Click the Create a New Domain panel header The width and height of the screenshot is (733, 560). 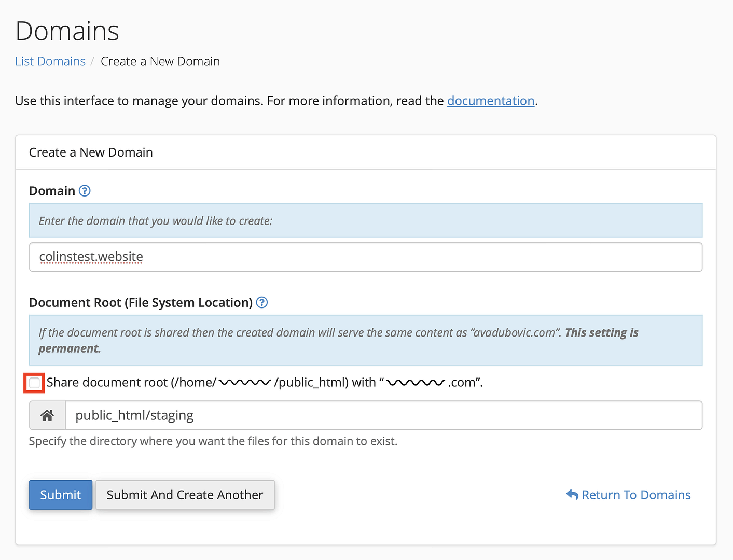pyautogui.click(x=91, y=152)
